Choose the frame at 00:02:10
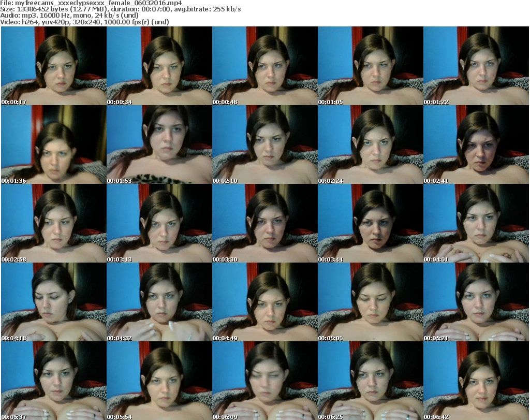Viewport: 530px width, 420px height. click(x=264, y=144)
